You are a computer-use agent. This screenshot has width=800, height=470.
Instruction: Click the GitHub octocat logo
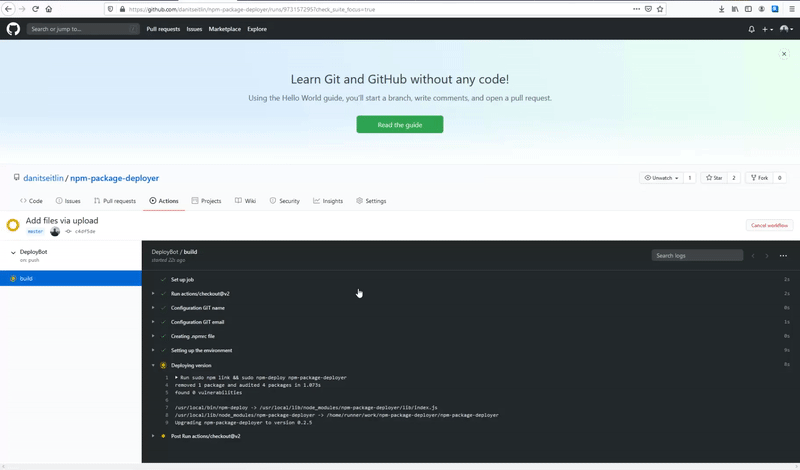click(x=13, y=29)
